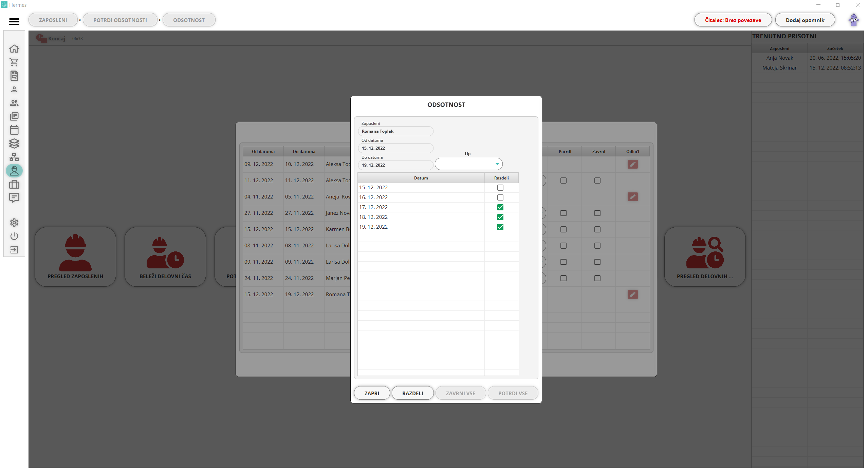
Task: Open the stacked pages sidebar icon
Action: click(x=14, y=116)
